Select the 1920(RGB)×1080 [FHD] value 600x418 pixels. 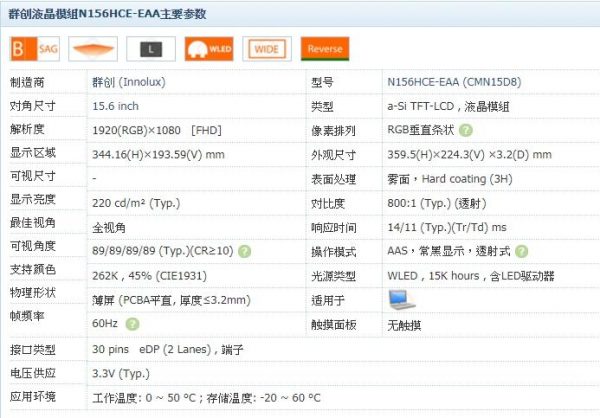click(x=157, y=131)
